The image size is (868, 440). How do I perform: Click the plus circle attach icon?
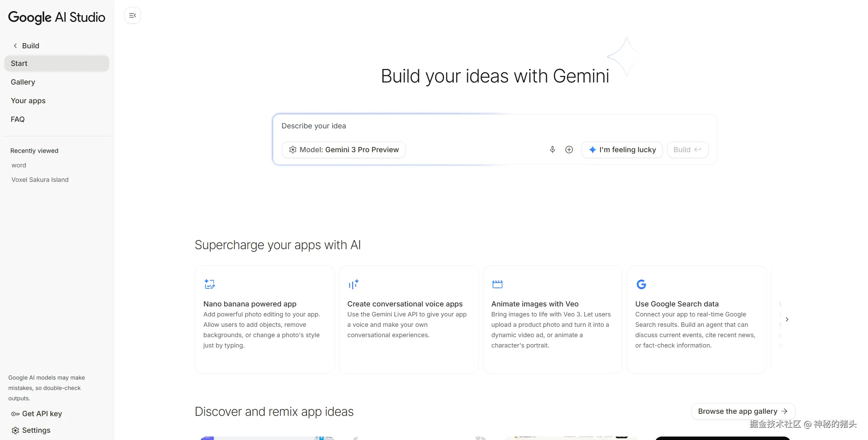(569, 149)
